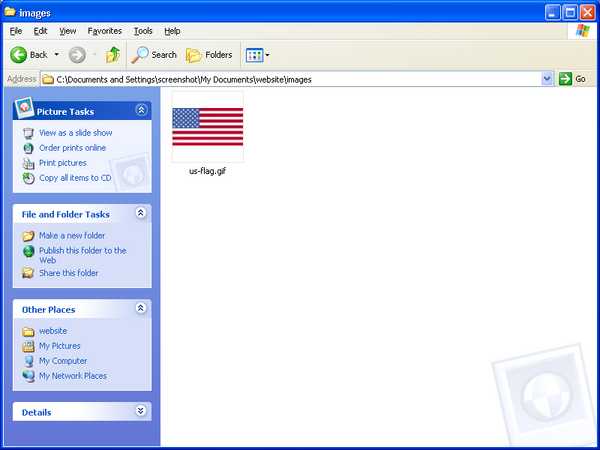This screenshot has height=450, width=600.
Task: Open the Search pane
Action: click(153, 55)
